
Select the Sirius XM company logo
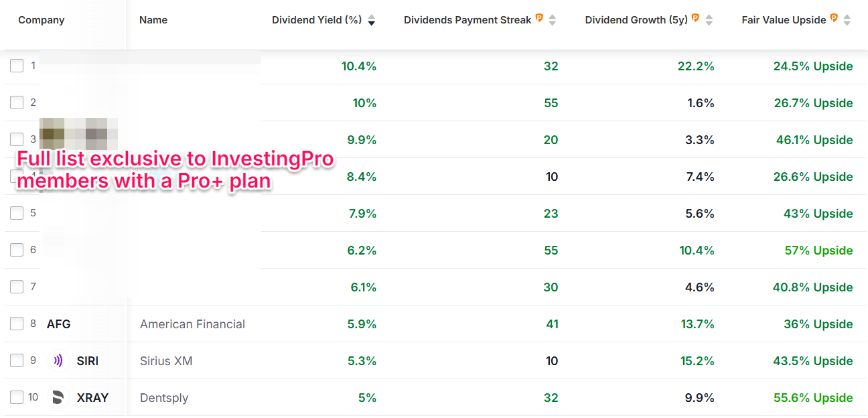(x=58, y=360)
